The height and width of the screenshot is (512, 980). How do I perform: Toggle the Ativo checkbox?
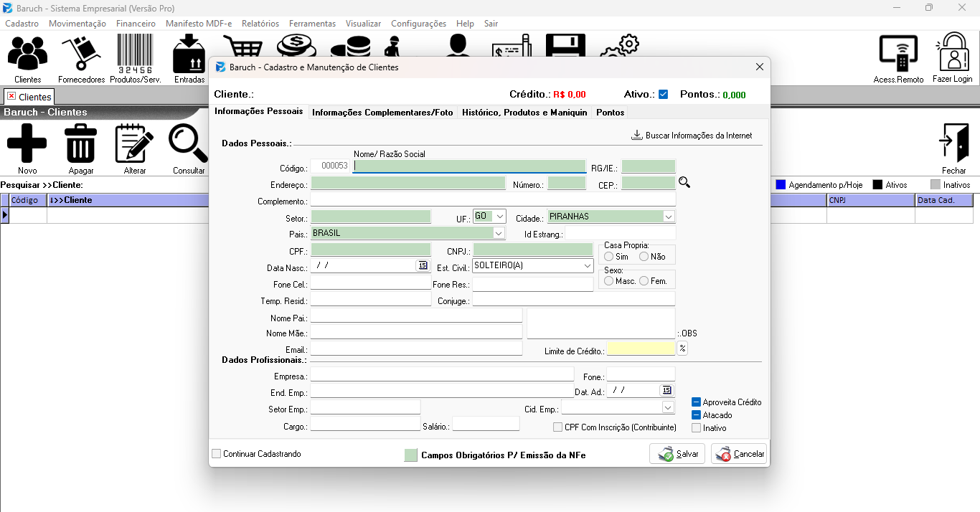pyautogui.click(x=664, y=95)
